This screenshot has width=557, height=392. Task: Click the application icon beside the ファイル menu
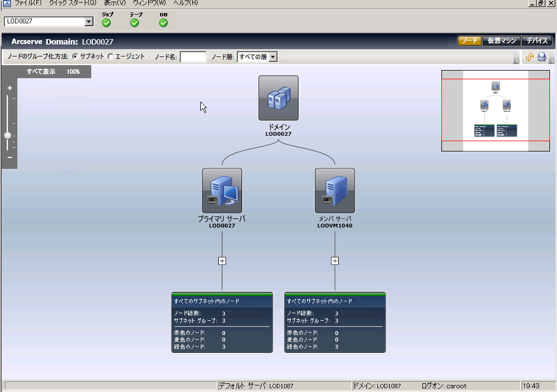7,3
